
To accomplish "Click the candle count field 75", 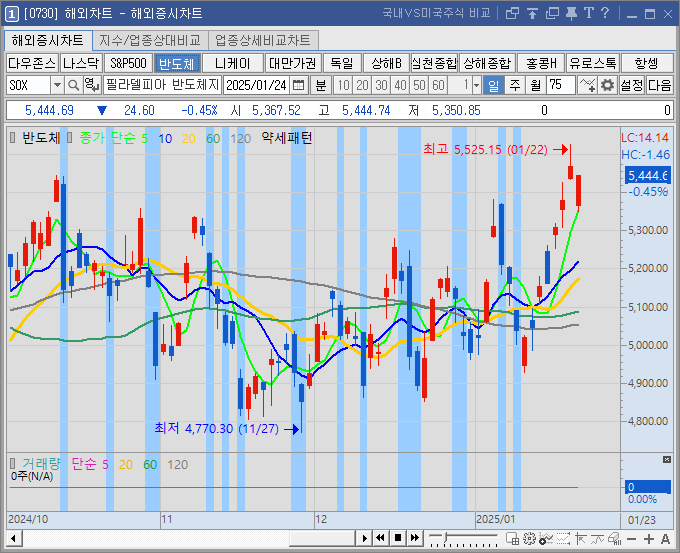I will (x=561, y=85).
